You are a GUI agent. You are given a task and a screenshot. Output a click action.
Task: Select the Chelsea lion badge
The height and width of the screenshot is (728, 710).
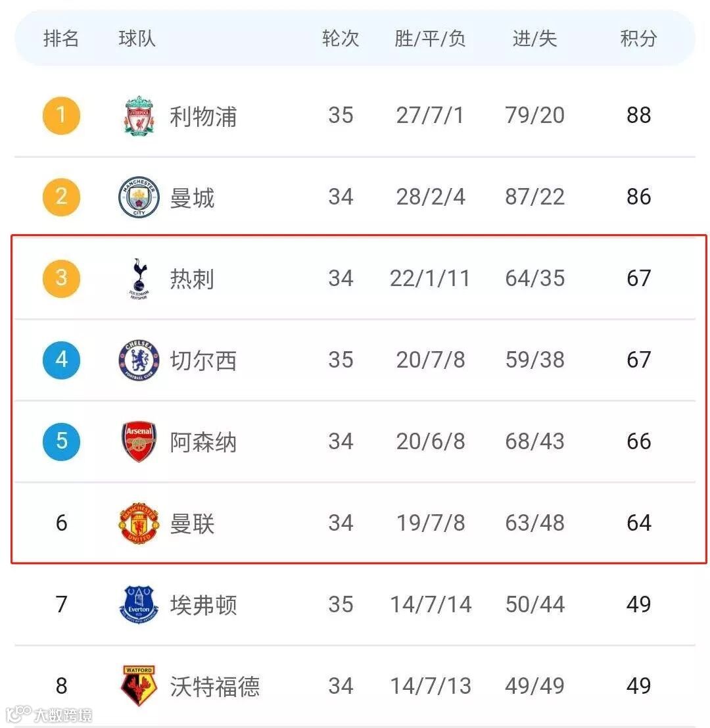pos(139,360)
